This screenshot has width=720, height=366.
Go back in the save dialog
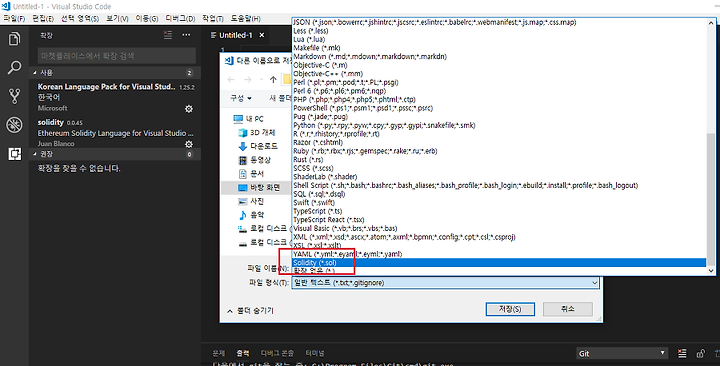231,80
